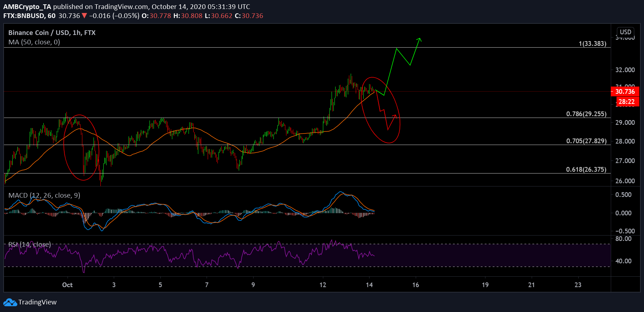Click the 32.000 price scale label
Viewport: 644px width, 312px height.
[x=625, y=70]
